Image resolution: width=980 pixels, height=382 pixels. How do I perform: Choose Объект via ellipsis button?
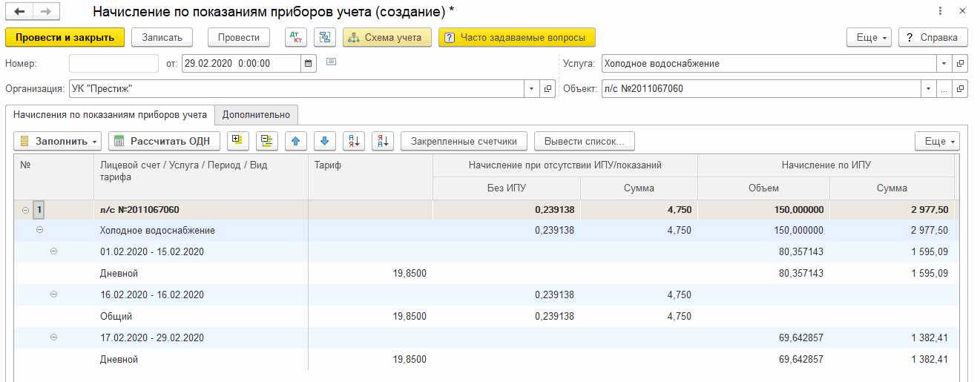tap(944, 89)
